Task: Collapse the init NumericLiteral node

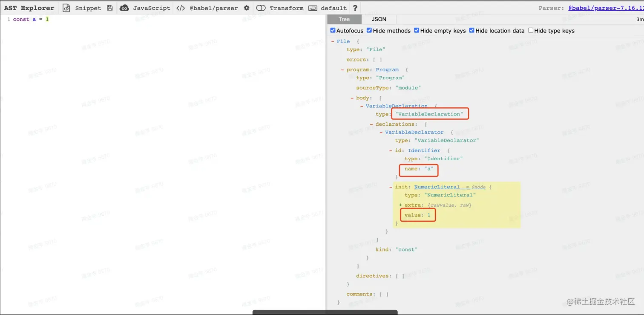Action: pos(391,187)
